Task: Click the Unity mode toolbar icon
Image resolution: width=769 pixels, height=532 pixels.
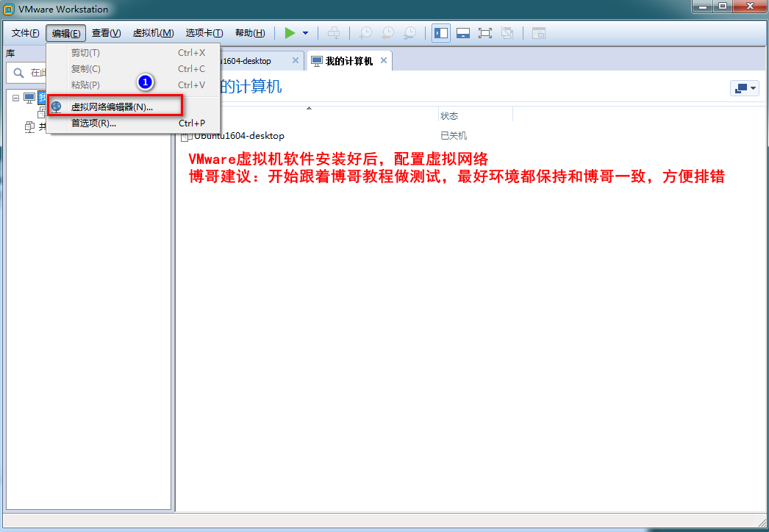Action: pyautogui.click(x=507, y=33)
